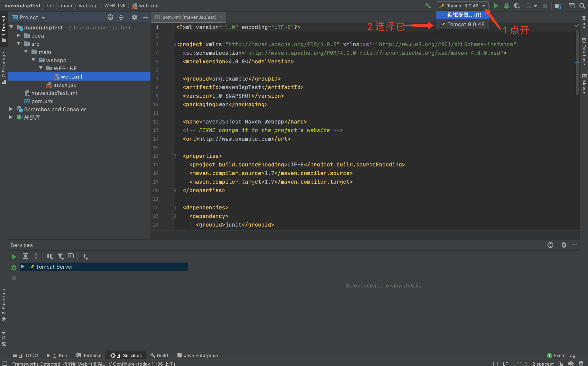Click the Stop square icon in top toolbar
The height and width of the screenshot is (366, 588).
click(x=544, y=6)
